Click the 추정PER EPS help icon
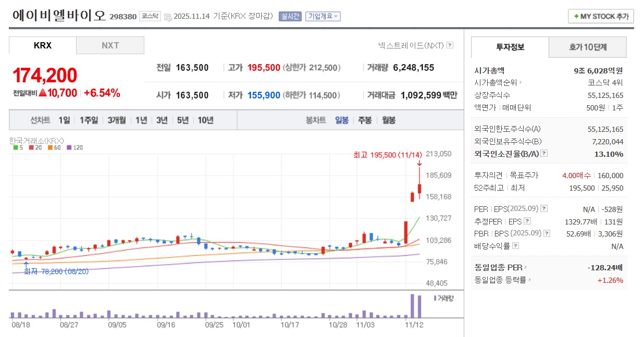This screenshot has height=337, width=644. pos(527,221)
